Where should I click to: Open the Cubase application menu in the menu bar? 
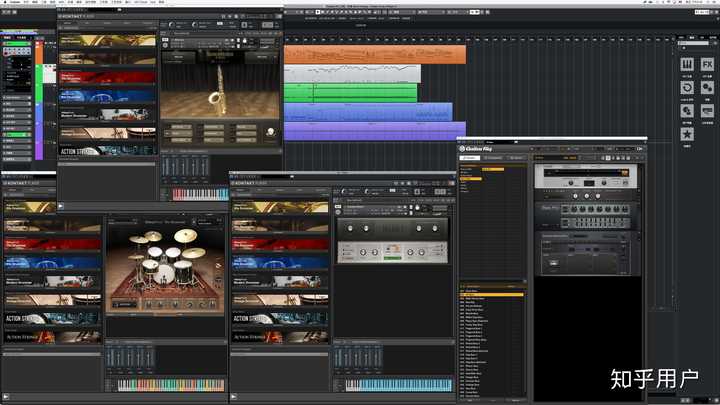15,2
